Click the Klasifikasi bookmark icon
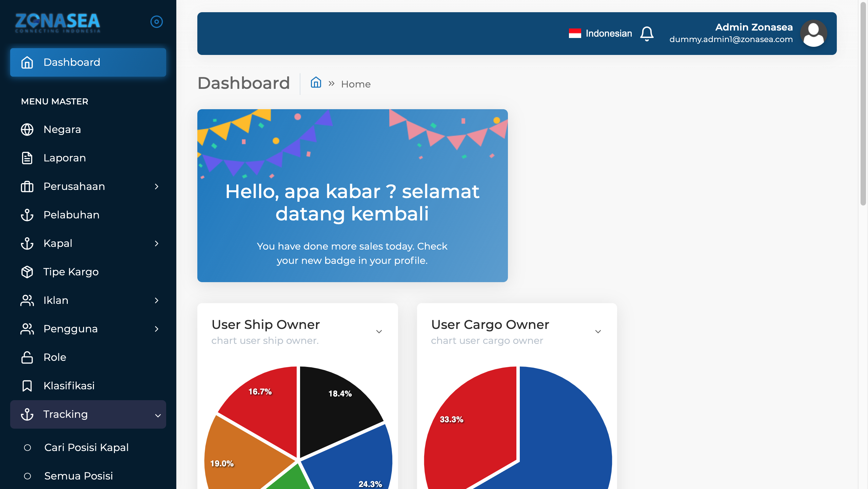The width and height of the screenshot is (868, 489). click(27, 386)
